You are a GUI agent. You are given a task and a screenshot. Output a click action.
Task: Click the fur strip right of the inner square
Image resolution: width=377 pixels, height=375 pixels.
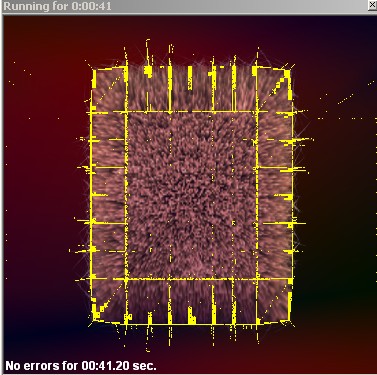(274, 196)
